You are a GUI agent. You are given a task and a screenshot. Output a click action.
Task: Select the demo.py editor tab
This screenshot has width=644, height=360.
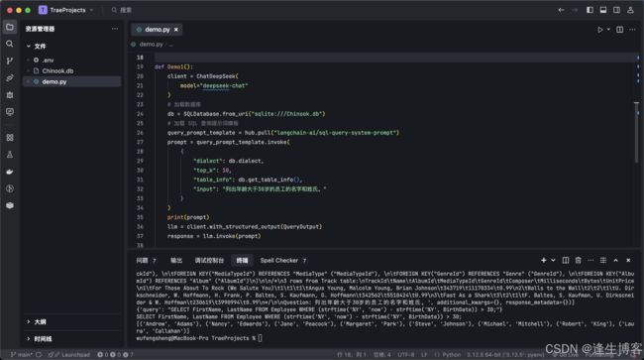click(x=157, y=30)
